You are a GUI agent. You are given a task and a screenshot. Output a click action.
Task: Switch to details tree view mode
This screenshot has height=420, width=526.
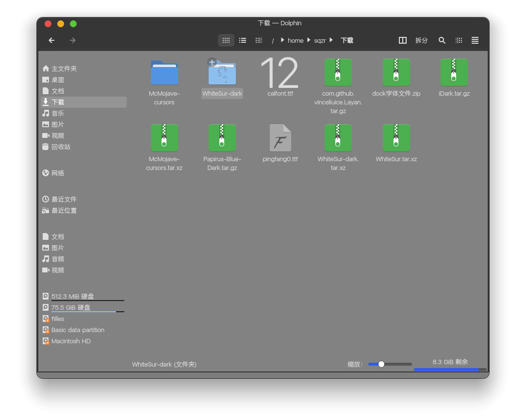259,40
